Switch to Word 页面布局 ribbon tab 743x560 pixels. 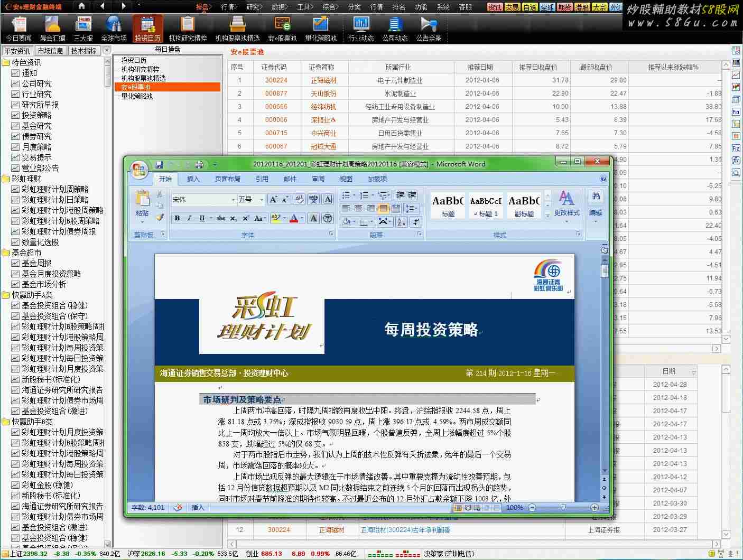pyautogui.click(x=228, y=179)
